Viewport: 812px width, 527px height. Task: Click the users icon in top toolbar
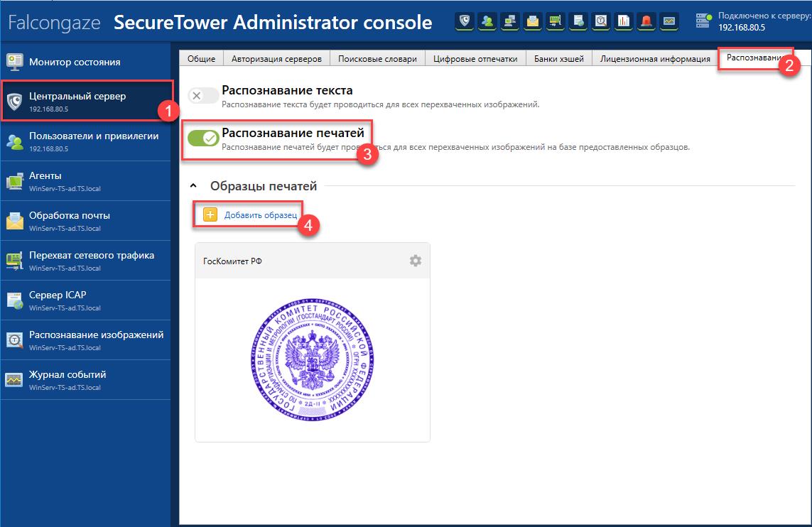[487, 21]
